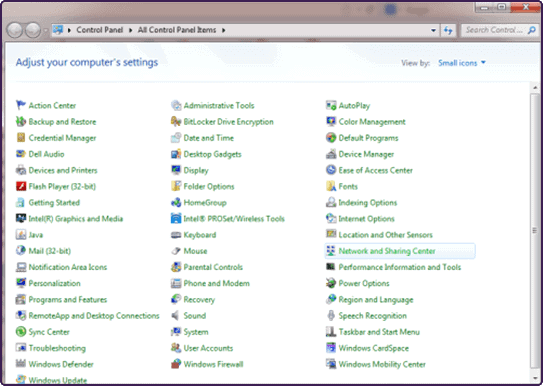This screenshot has height=386, width=543.
Task: Open Location and Other Sensors
Action: (x=385, y=235)
